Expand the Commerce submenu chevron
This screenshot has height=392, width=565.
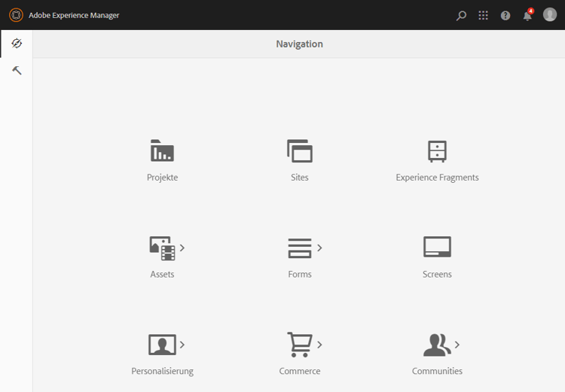pyautogui.click(x=319, y=345)
